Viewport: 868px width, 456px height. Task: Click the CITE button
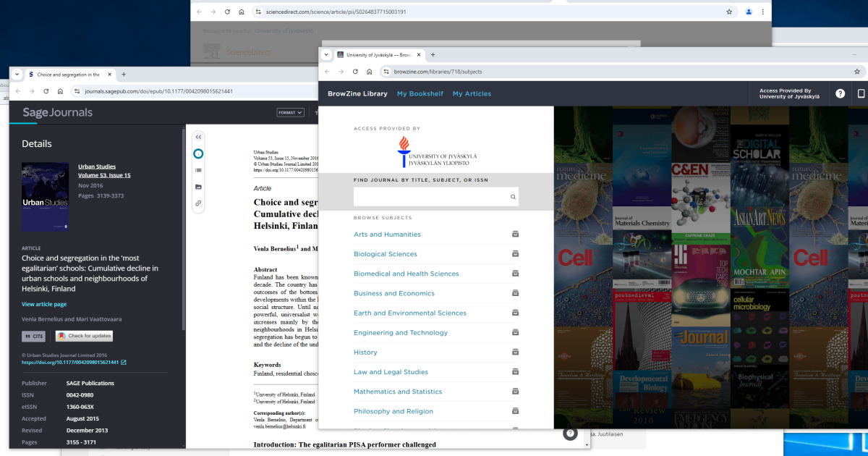coord(35,336)
